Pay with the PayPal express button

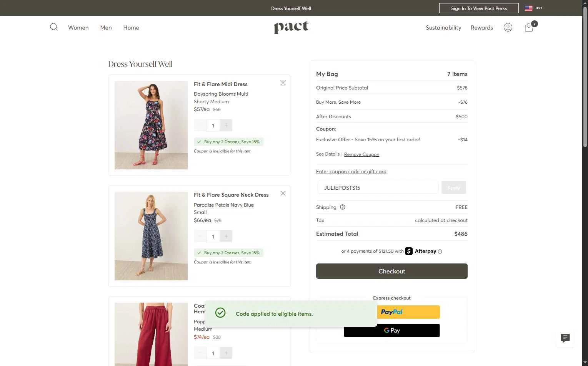(x=408, y=312)
